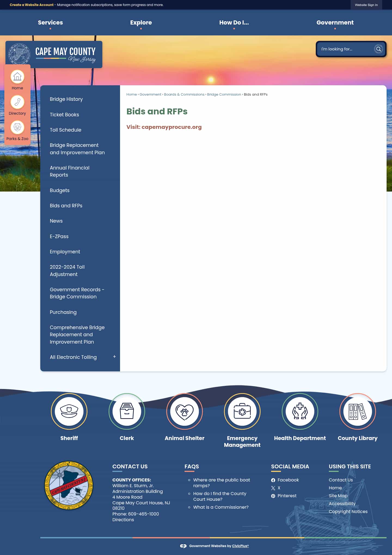
Task: Open Government Records - Bridge Commission
Action: (x=77, y=293)
